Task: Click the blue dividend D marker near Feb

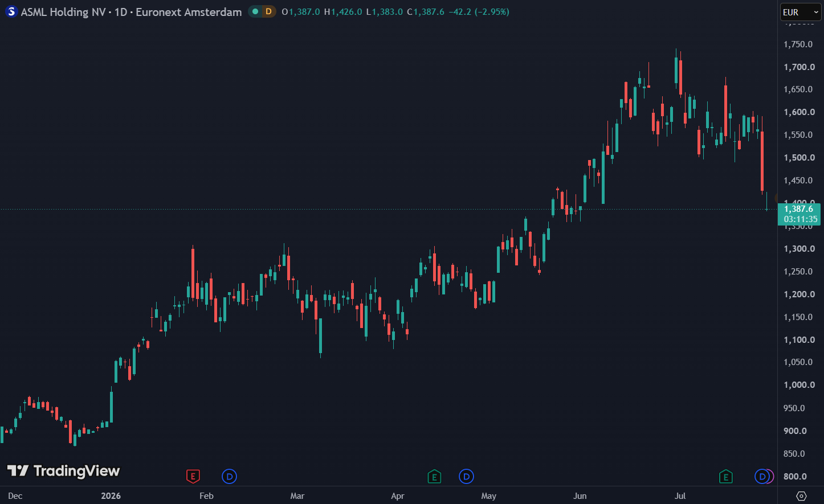Action: tap(229, 476)
